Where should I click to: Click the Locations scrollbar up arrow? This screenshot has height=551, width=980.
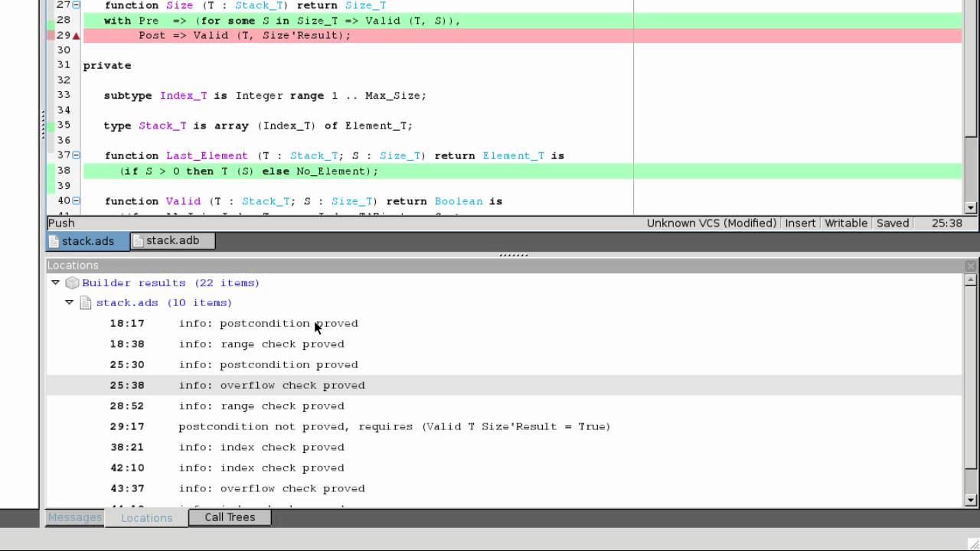coord(971,279)
